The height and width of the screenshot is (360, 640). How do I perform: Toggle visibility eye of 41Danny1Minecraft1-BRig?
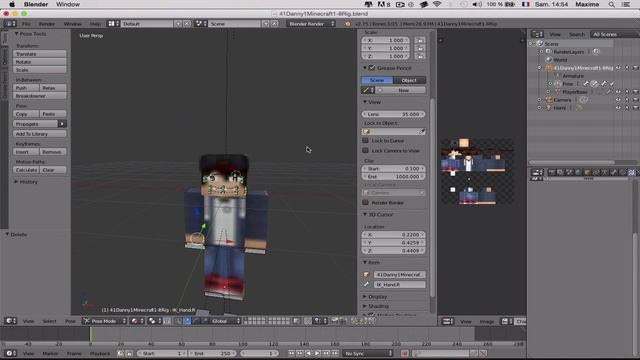click(618, 68)
